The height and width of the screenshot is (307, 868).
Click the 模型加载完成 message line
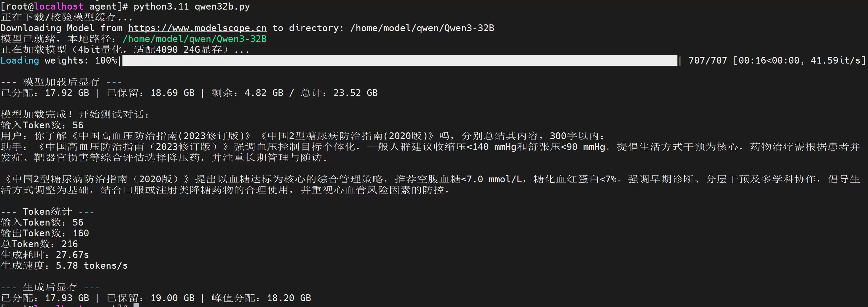[x=75, y=114]
